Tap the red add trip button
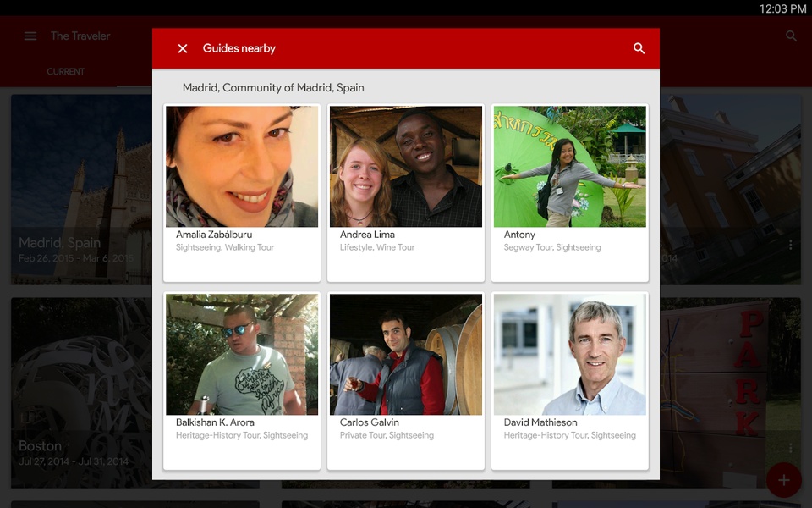Screen dimensions: 812x508 point(783,480)
